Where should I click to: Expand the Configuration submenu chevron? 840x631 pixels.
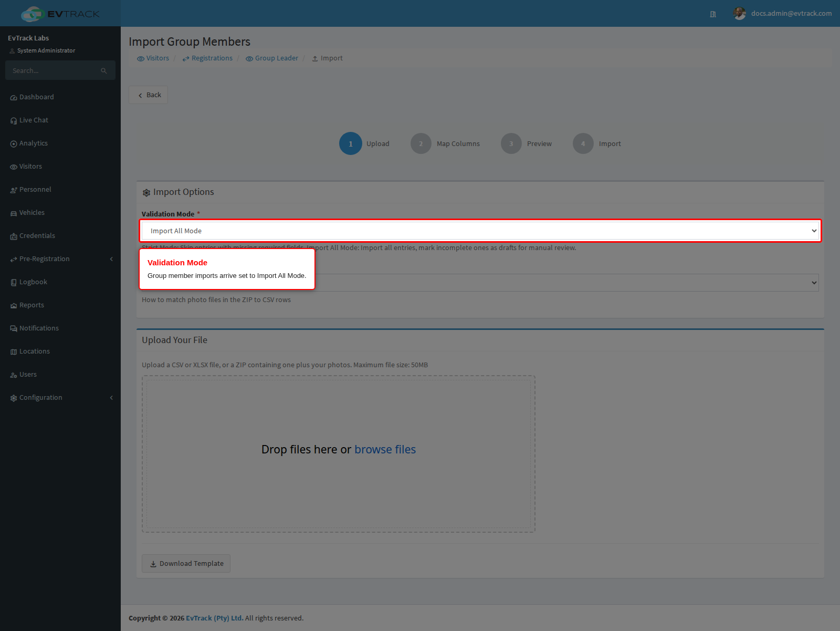111,398
